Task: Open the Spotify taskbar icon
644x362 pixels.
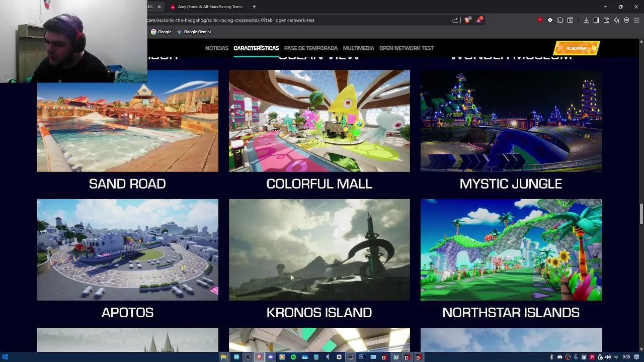Action: point(293,357)
